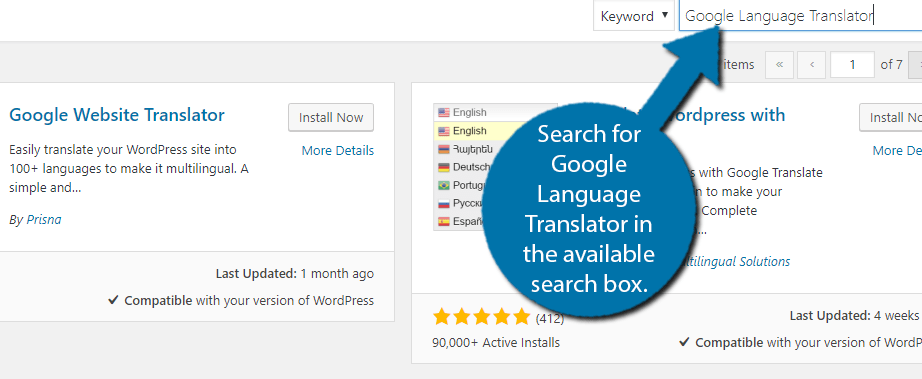The image size is (922, 379).
Task: Click "90,000+ Active Installs" text
Action: (496, 343)
